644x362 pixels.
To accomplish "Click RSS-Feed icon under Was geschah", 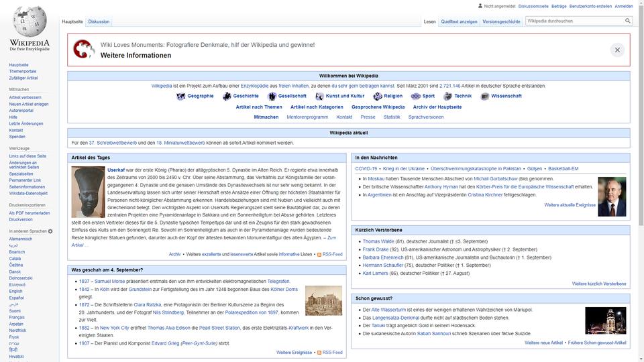I will point(319,353).
